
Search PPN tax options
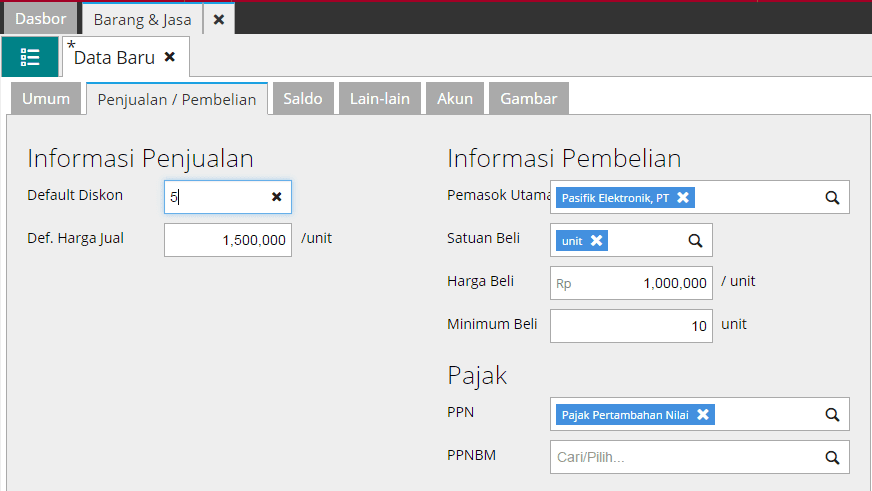point(832,415)
